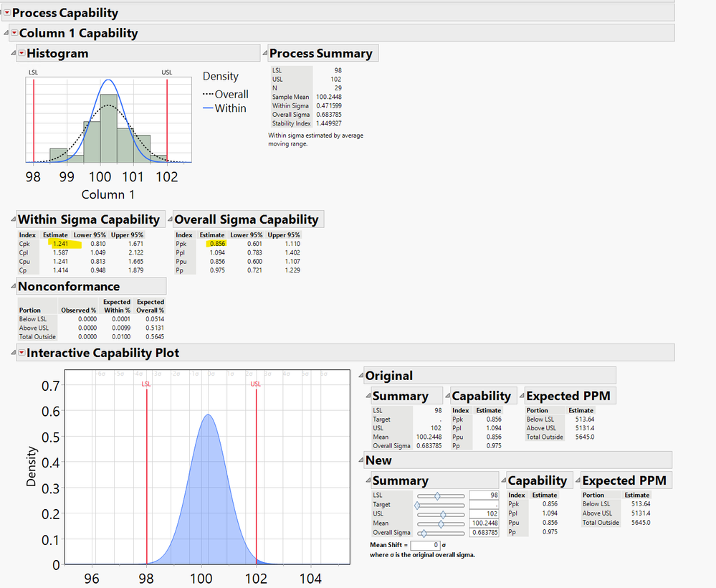The height and width of the screenshot is (588, 716).
Task: Click the Cpu Lower 95% value 0.813
Action: [x=97, y=261]
